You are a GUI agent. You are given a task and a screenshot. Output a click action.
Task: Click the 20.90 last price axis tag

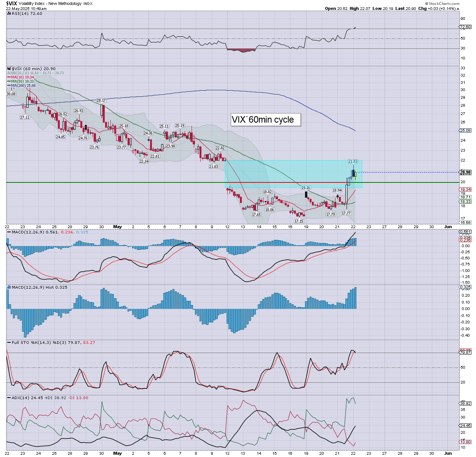coord(465,172)
